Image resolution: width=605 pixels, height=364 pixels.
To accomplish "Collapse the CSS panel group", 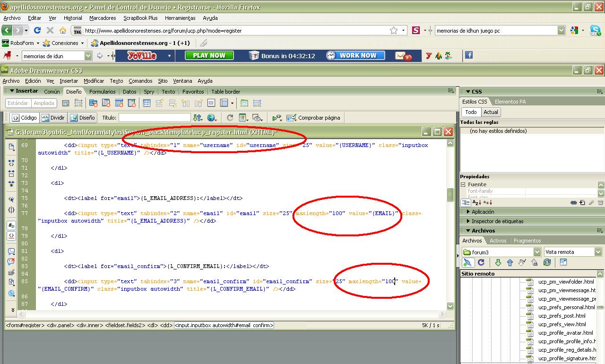I will point(468,92).
